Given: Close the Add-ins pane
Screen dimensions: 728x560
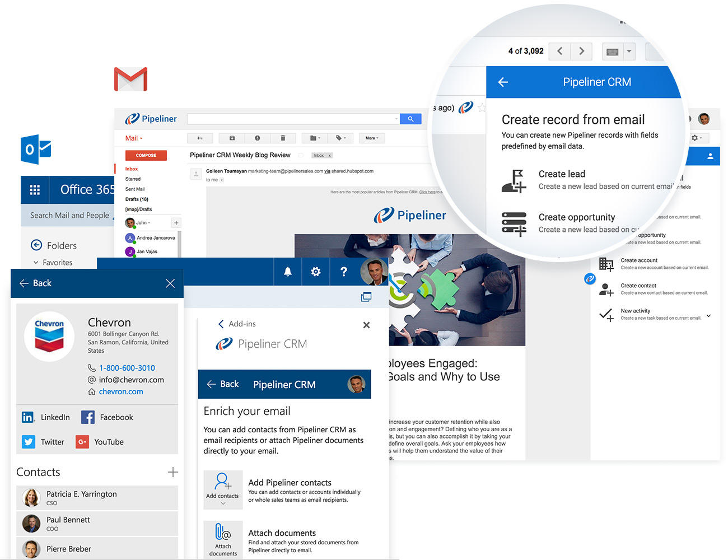Looking at the screenshot, I should click(x=366, y=325).
